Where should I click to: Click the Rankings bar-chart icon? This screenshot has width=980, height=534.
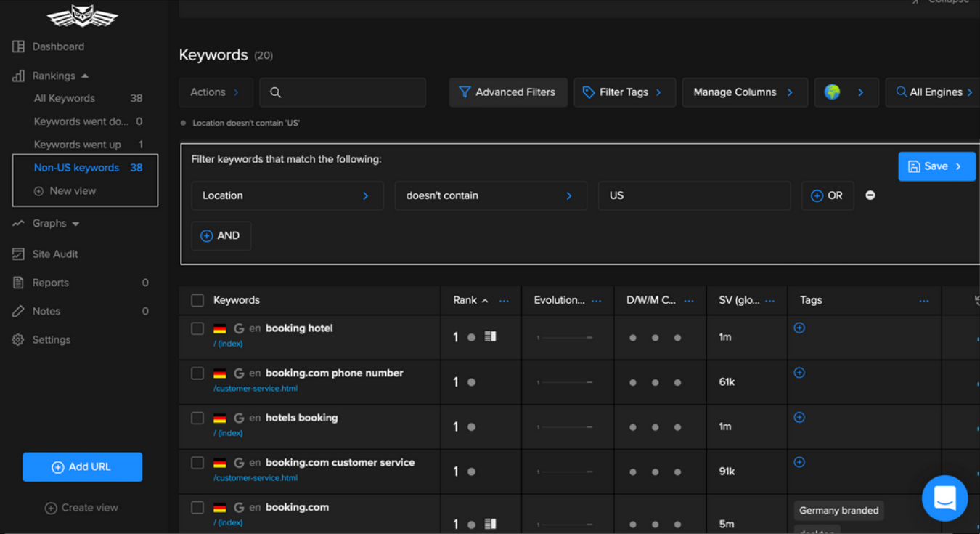(x=19, y=76)
